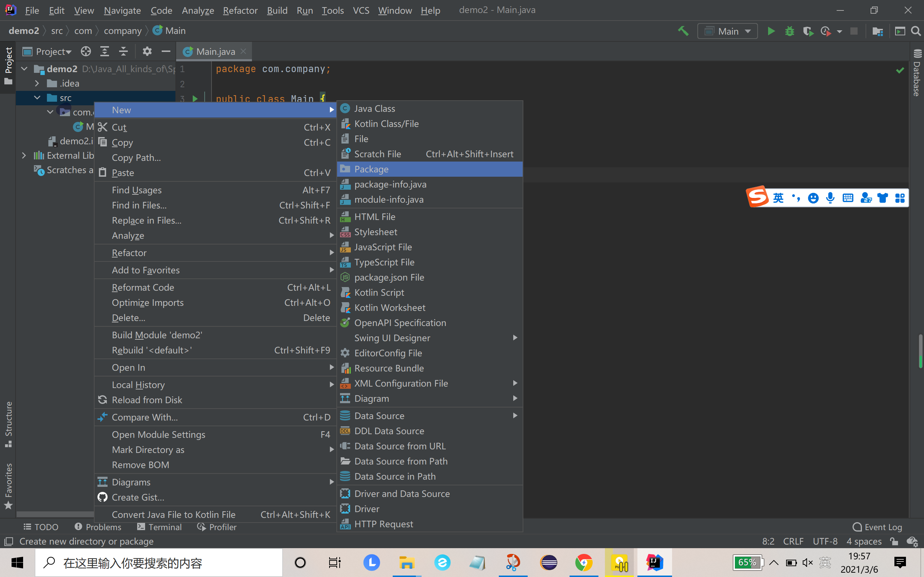
Task: Click the Debug bug icon
Action: 790,31
